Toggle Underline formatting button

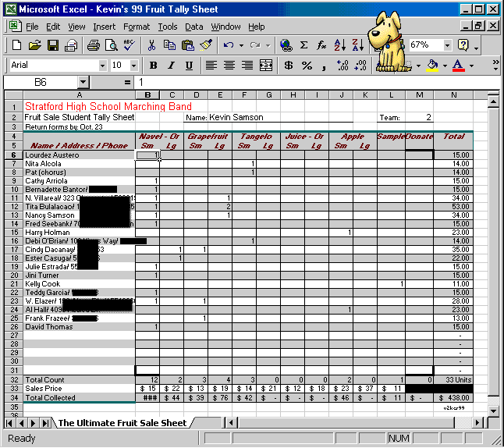tap(189, 66)
